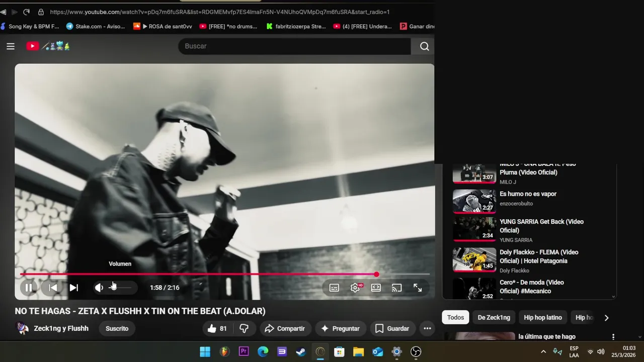Open (4) [FREE] Undera bookmark
Screen dimensions: 644x362
tap(362, 26)
